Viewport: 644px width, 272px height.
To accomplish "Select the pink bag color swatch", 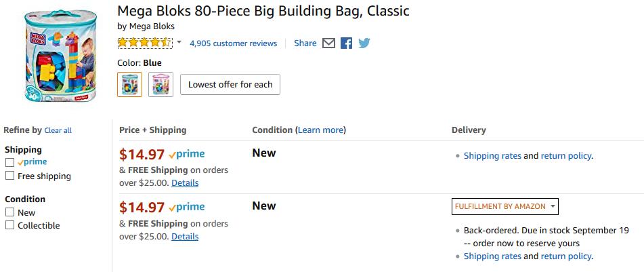I will pyautogui.click(x=160, y=84).
